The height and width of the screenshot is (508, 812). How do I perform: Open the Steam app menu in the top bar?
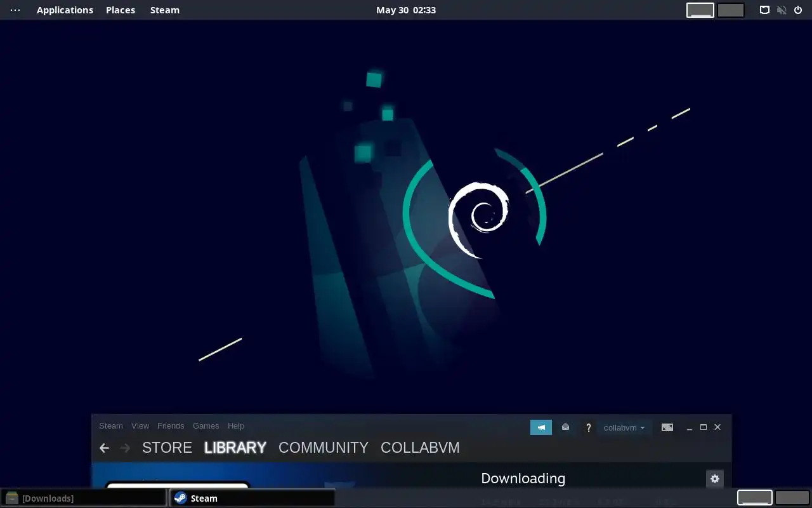(x=165, y=10)
